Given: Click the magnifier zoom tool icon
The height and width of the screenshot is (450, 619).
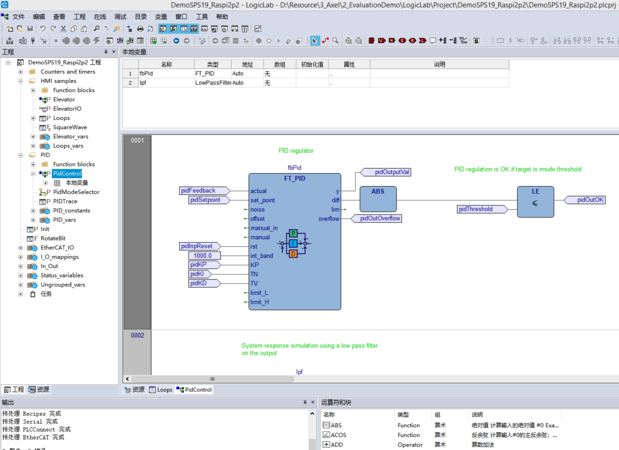Looking at the screenshot, I should point(335,41).
